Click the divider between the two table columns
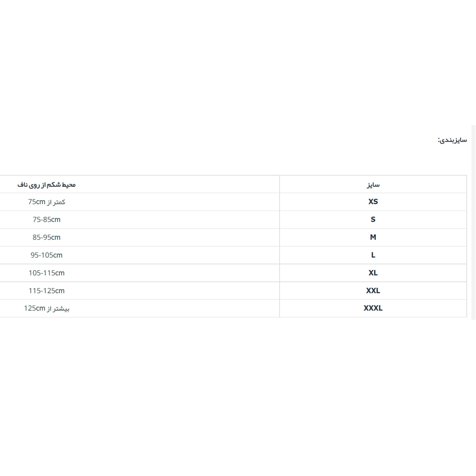This screenshot has width=476, height=476. (x=279, y=246)
